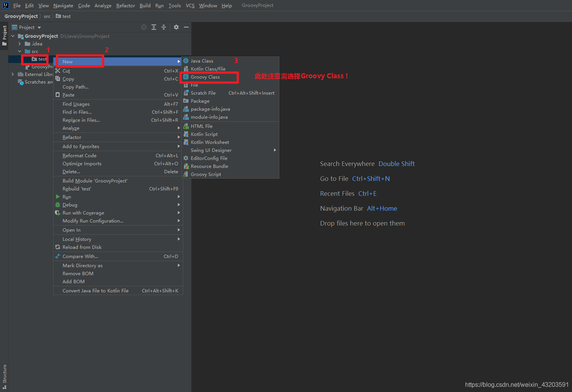Click Build Module 'GroovyProject'
The image size is (572, 392).
coord(118,181)
